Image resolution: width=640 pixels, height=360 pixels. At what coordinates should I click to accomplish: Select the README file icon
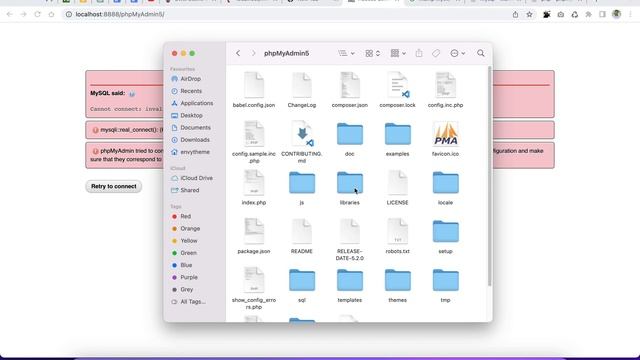302,231
